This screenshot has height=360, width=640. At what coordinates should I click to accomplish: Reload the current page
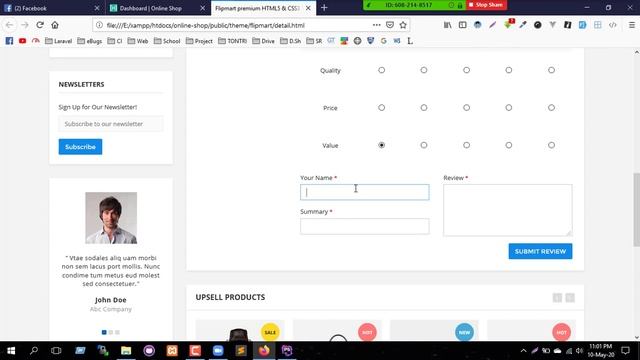point(40,25)
